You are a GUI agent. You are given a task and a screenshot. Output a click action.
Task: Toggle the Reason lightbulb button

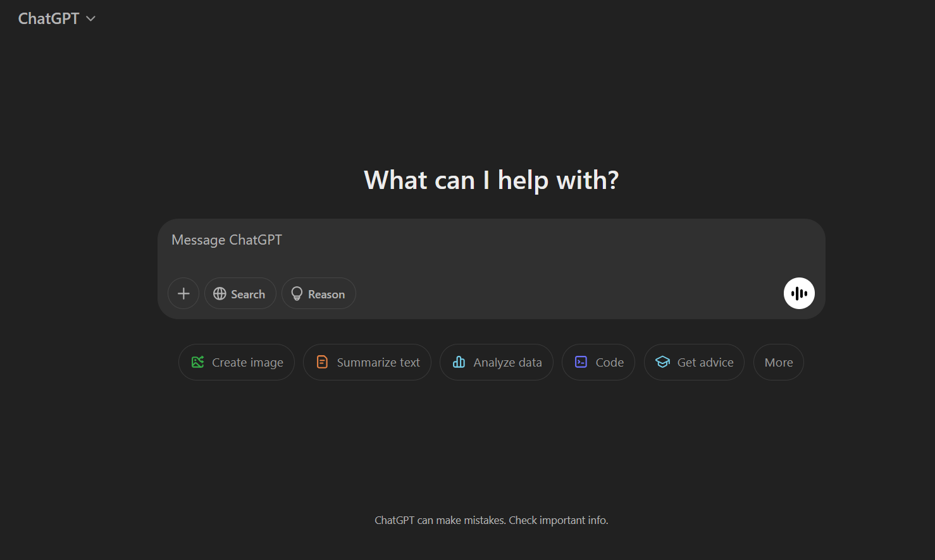(318, 293)
